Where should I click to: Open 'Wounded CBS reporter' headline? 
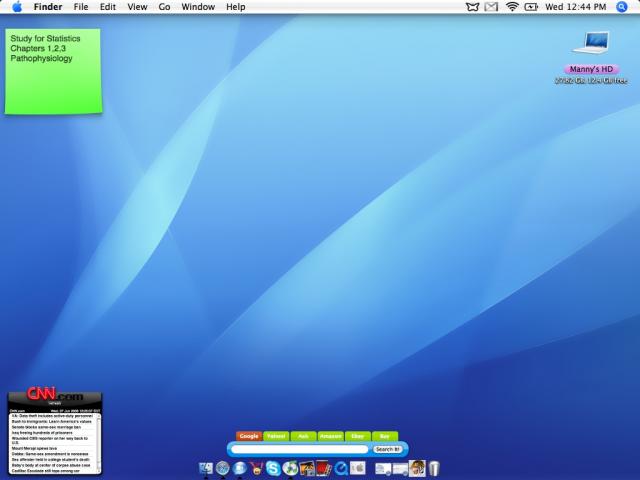point(49,440)
